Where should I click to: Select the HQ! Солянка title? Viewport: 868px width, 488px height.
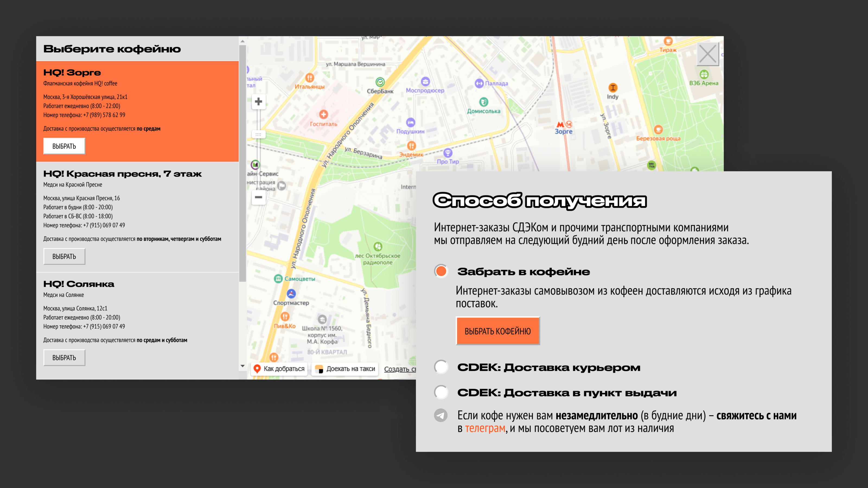pos(79,284)
